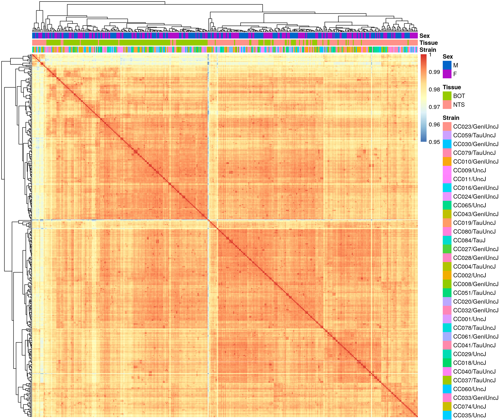Click the CC043/GeniUncJ strain swatch
This screenshot has height=420, width=504.
click(x=447, y=214)
